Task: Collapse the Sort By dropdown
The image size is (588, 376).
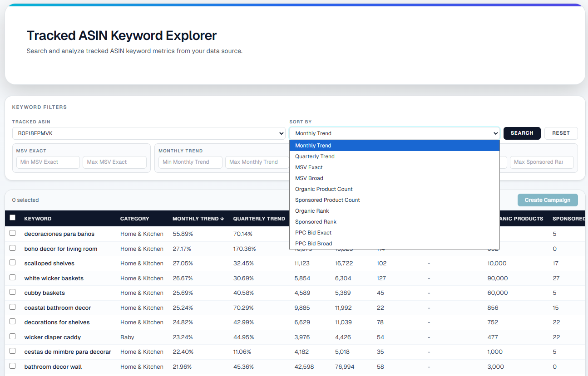Action: [394, 133]
